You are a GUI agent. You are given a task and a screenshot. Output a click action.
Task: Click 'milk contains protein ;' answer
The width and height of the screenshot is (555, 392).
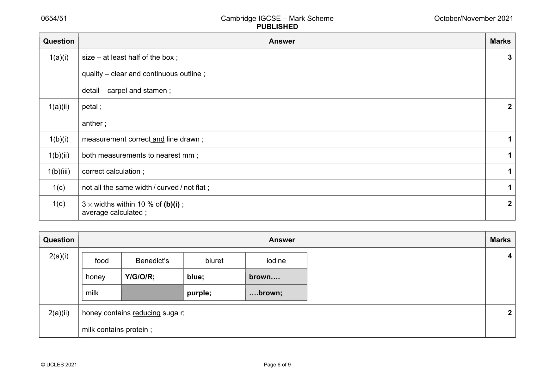[117, 329]
